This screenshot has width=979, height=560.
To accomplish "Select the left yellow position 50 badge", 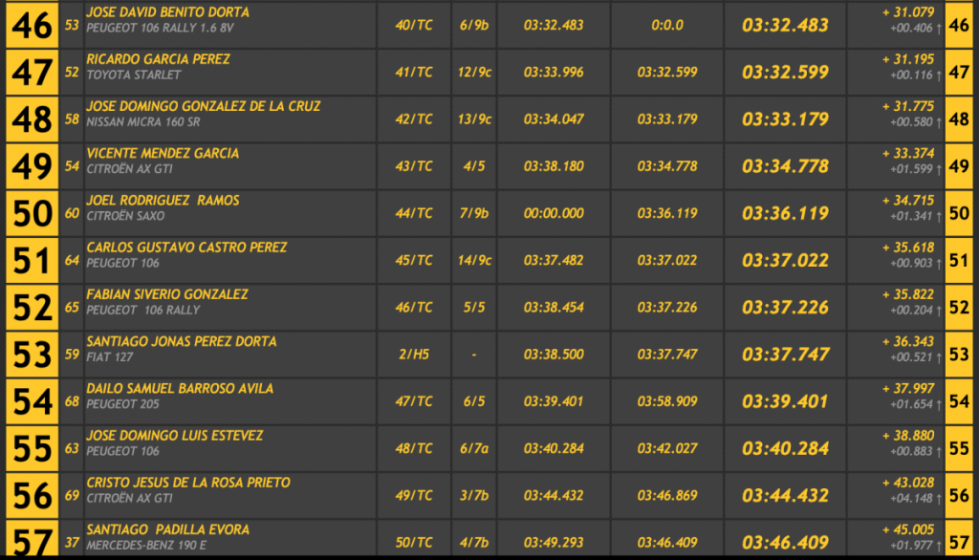I will (x=31, y=213).
